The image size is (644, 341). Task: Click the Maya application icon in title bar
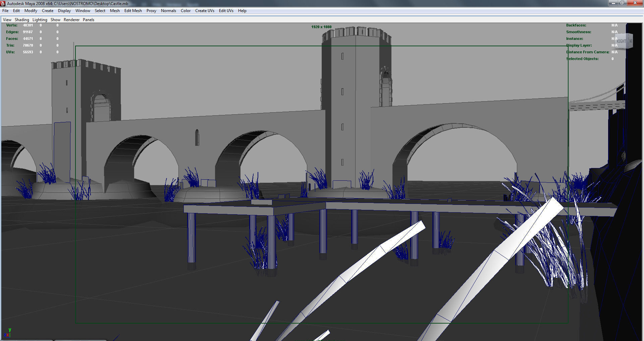3,3
